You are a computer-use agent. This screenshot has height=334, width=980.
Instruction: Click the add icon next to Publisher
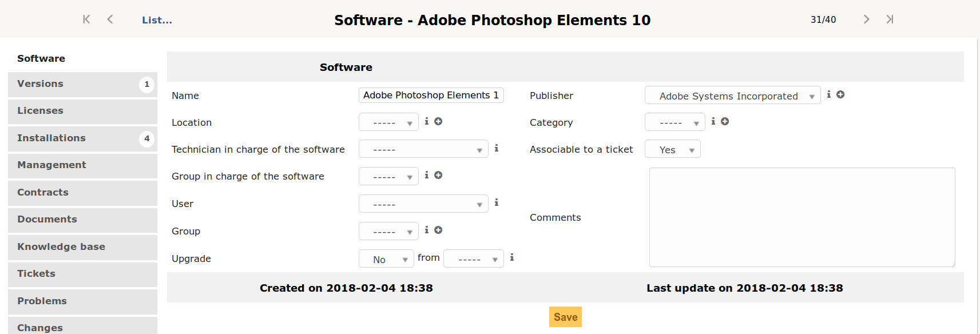840,94
